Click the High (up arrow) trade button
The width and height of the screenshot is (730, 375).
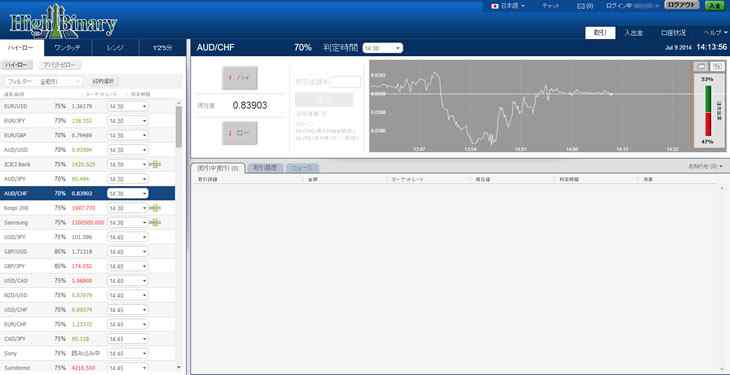[240, 78]
